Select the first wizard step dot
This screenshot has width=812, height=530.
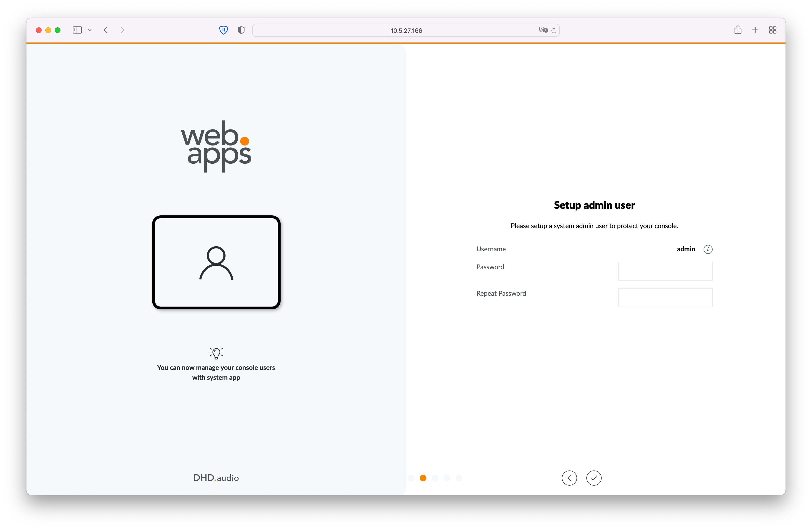tap(411, 478)
